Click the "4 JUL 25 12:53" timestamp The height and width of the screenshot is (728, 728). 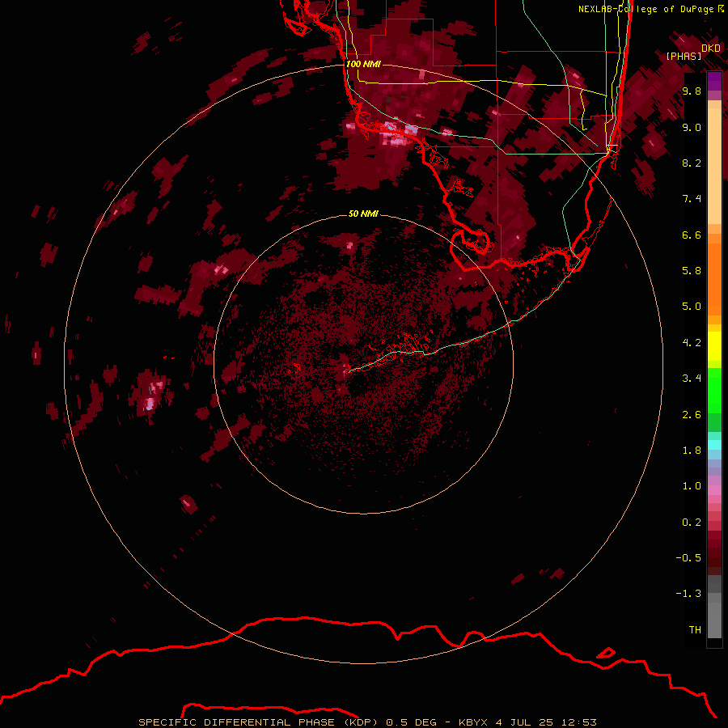tap(546, 722)
